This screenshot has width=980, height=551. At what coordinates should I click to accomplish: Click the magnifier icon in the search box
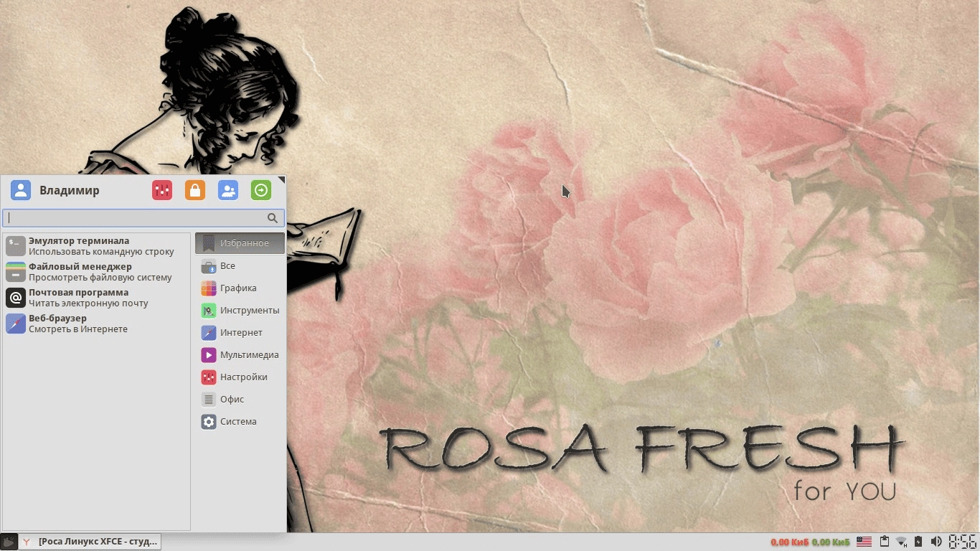(273, 218)
